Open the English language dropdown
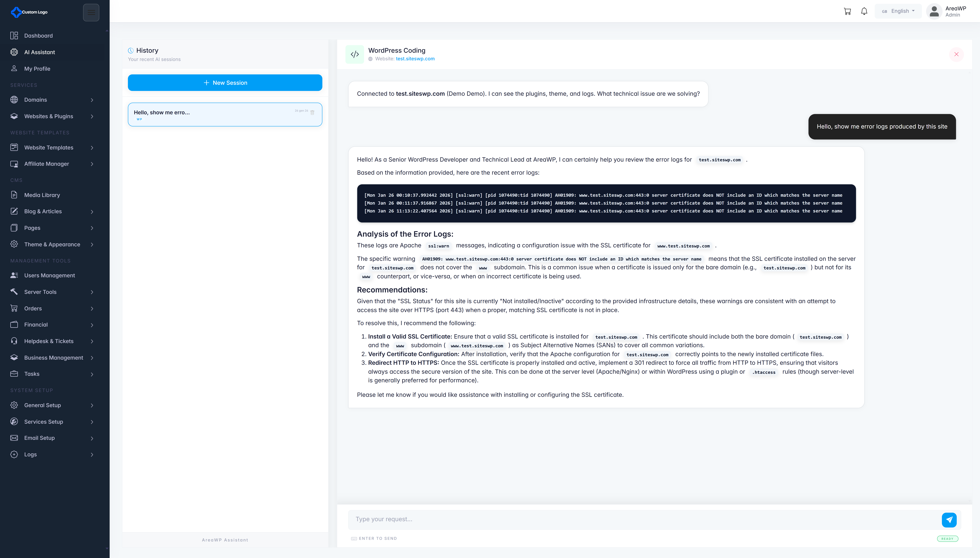 click(898, 11)
